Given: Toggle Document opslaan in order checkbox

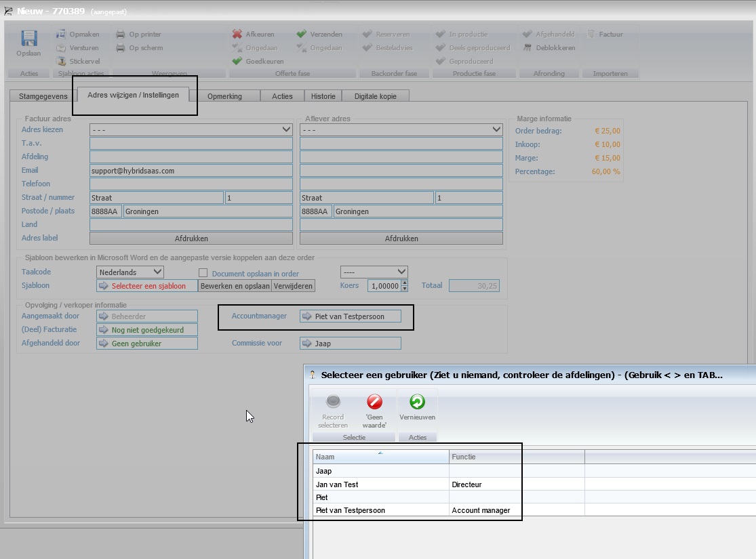Looking at the screenshot, I should coord(203,273).
